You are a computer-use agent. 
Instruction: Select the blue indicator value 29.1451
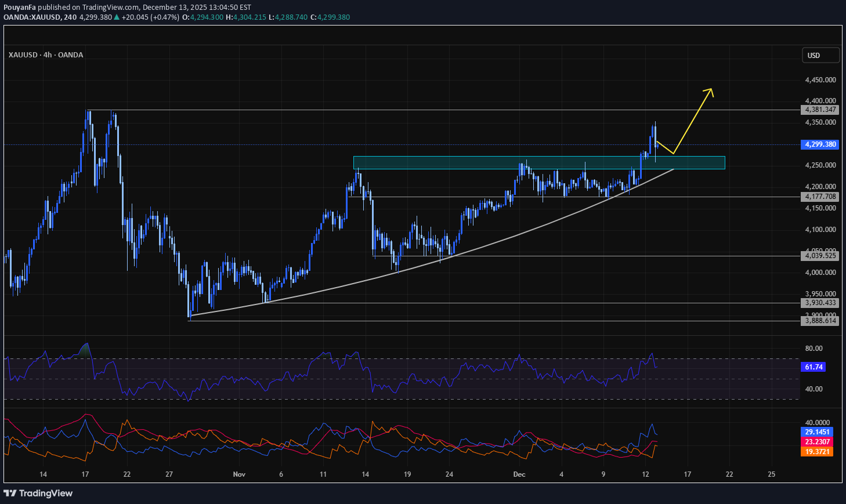[817, 432]
